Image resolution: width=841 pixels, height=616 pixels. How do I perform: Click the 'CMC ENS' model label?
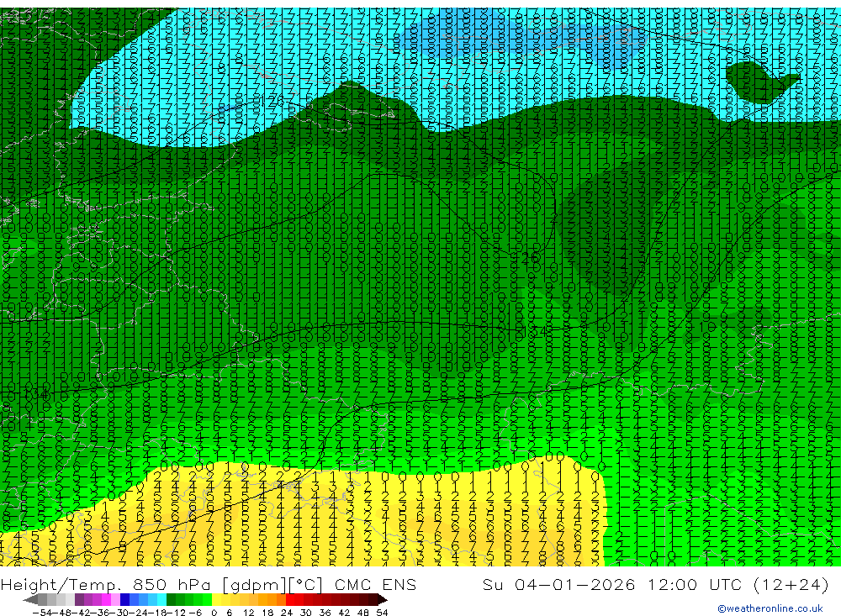(375, 584)
